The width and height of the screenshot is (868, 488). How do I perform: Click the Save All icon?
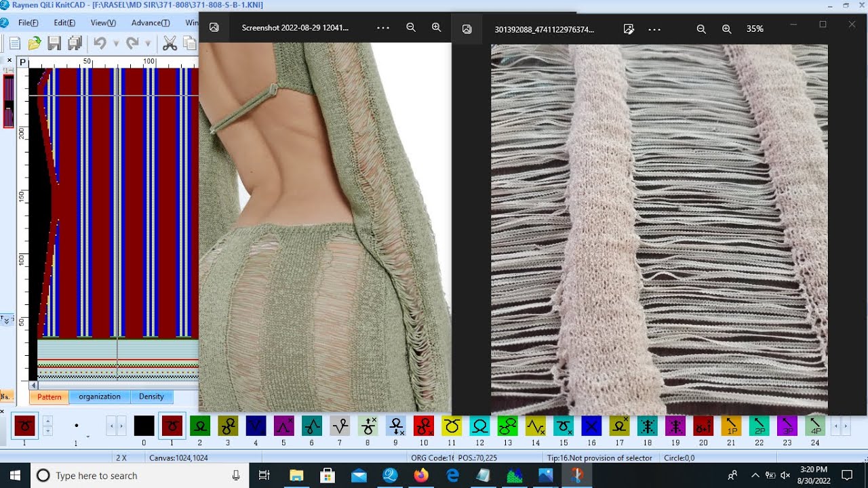75,44
